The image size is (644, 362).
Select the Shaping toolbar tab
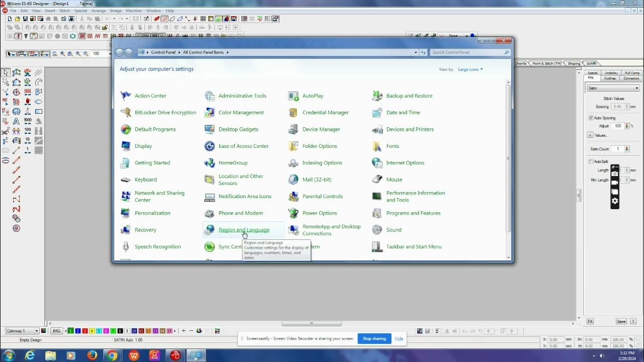(574, 64)
